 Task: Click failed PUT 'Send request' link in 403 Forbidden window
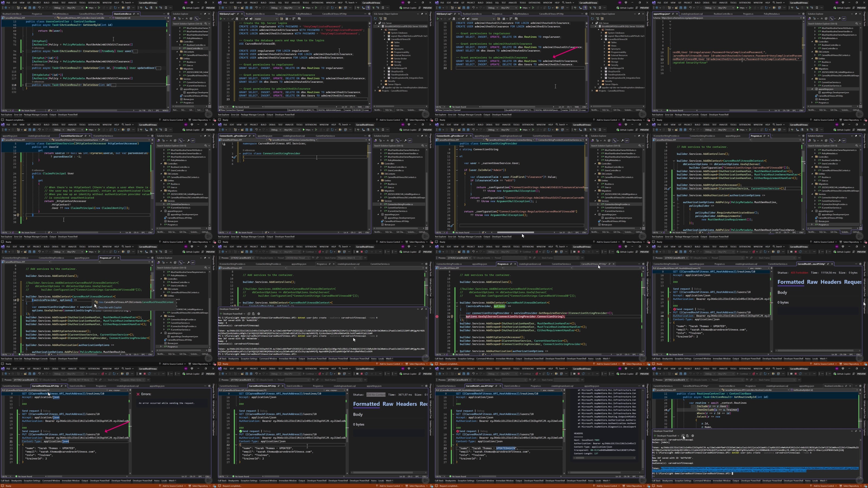pos(685,309)
